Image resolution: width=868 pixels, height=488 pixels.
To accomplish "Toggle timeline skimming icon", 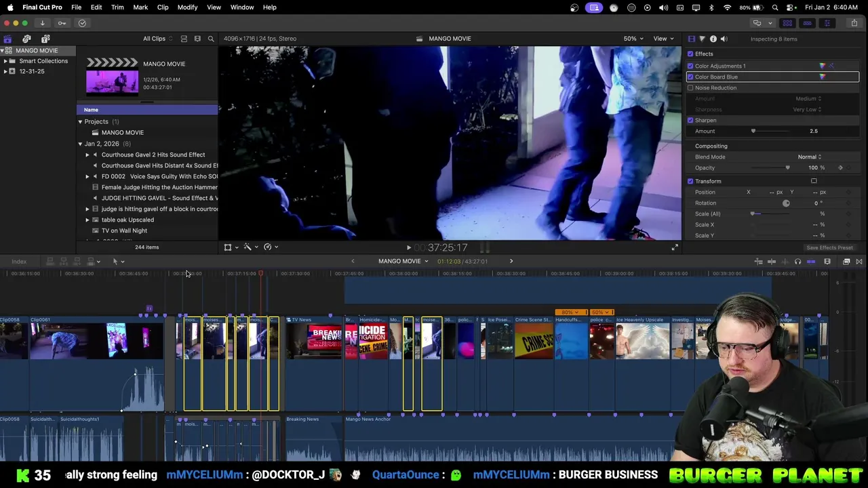I will [772, 262].
